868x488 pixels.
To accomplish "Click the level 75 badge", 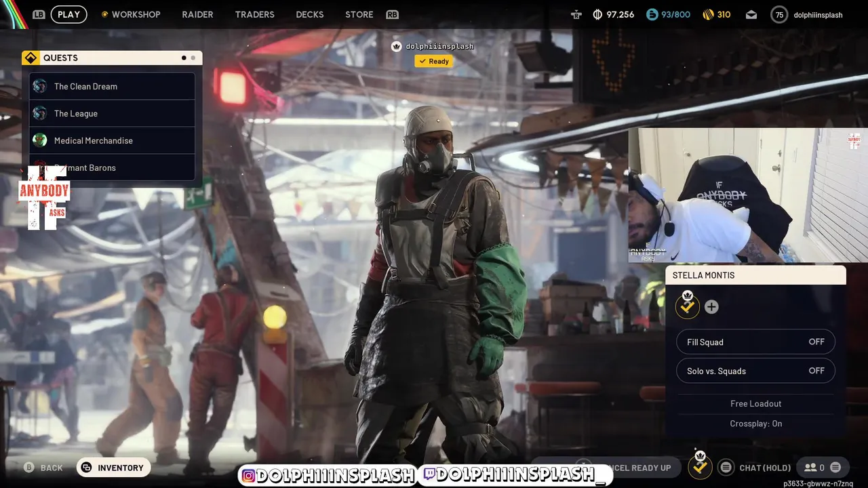I will [779, 14].
